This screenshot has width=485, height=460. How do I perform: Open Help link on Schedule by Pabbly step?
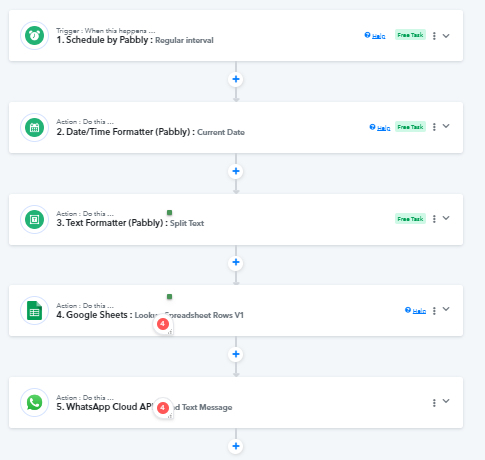[x=375, y=36]
